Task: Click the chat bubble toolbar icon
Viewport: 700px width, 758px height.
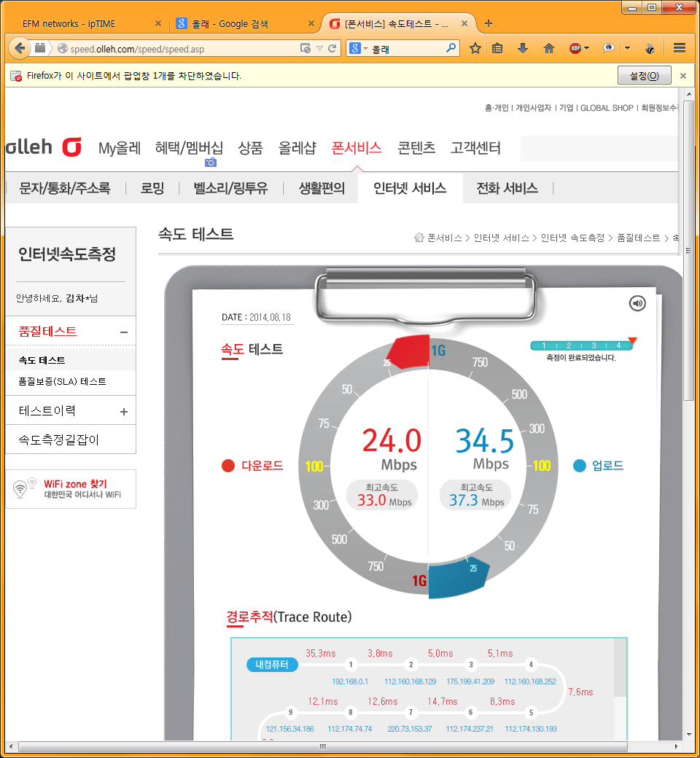Action: tap(608, 48)
